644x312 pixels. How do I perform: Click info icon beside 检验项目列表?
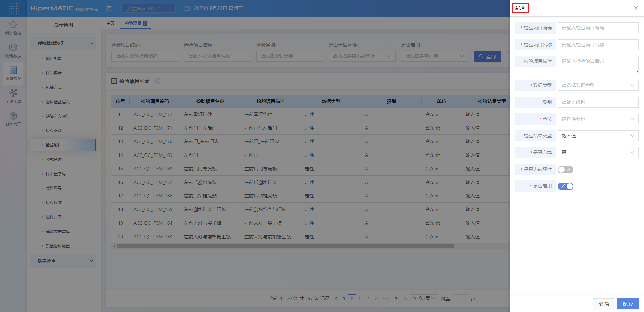(158, 81)
